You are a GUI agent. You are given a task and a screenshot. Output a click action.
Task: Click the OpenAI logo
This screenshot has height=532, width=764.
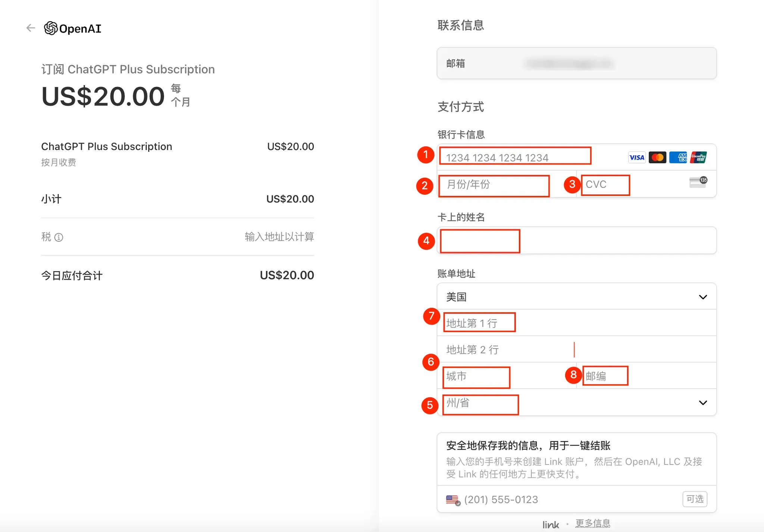73,28
